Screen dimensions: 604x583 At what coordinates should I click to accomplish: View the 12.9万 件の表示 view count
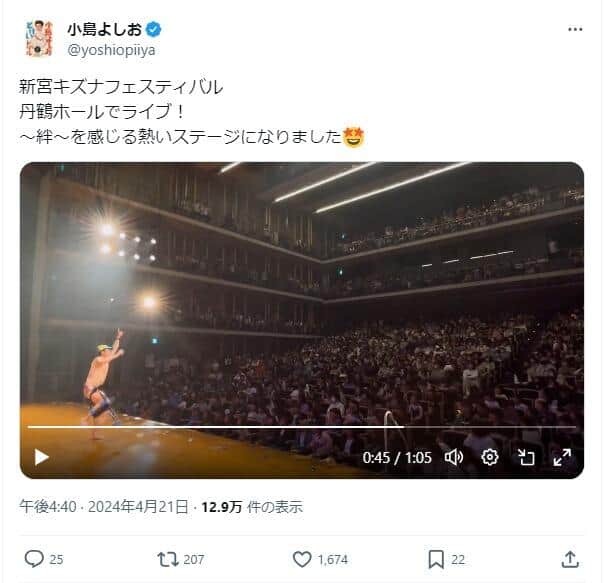coord(252,507)
